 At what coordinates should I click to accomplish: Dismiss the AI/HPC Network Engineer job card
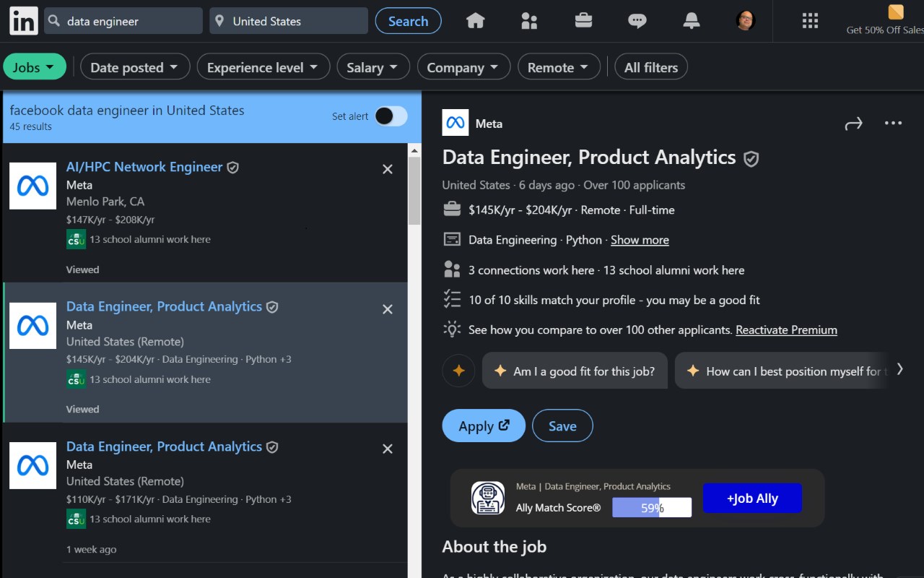click(388, 169)
